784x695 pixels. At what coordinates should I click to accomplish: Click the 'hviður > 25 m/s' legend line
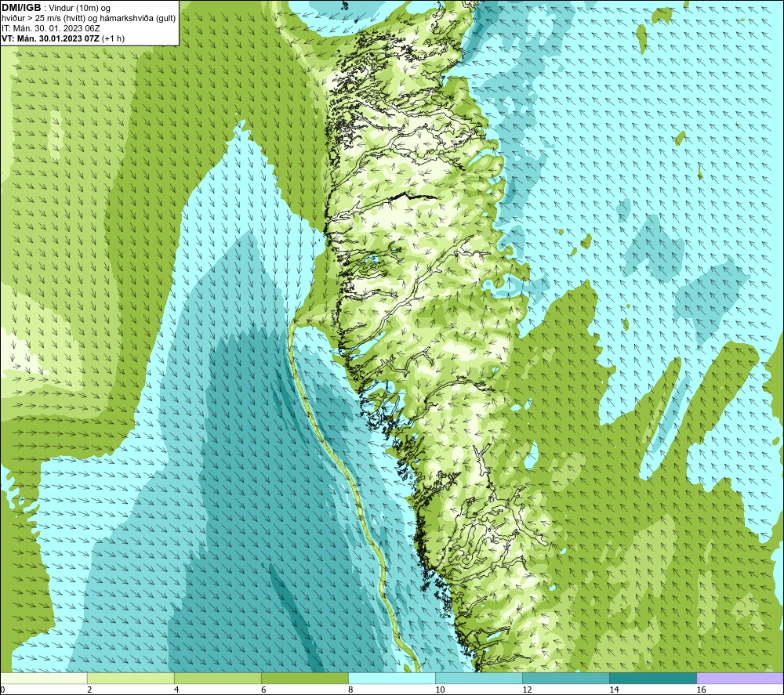[89, 19]
